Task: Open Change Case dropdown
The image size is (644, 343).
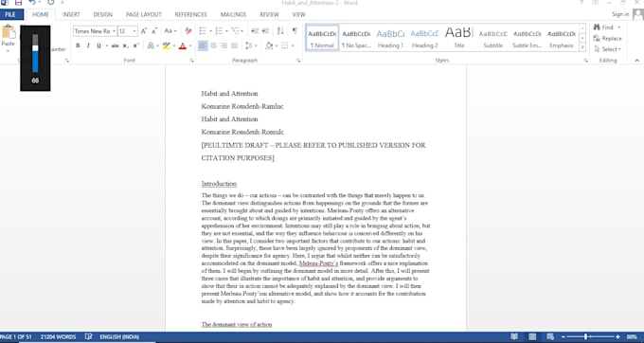Action: click(170, 31)
